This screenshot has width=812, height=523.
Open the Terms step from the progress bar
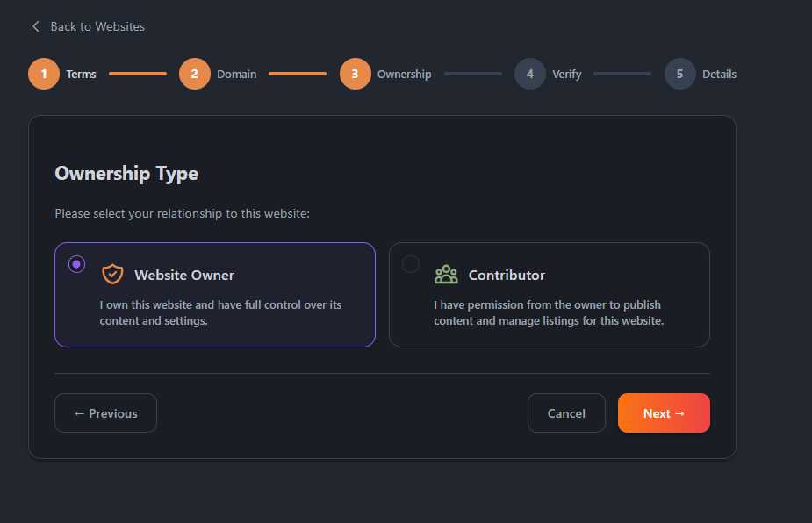(82, 74)
